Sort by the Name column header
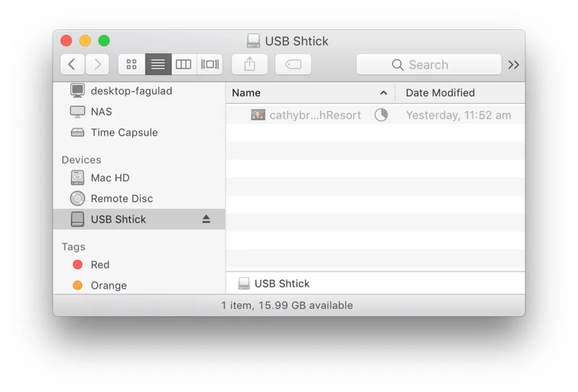Image resolution: width=578 pixels, height=392 pixels. [x=303, y=93]
